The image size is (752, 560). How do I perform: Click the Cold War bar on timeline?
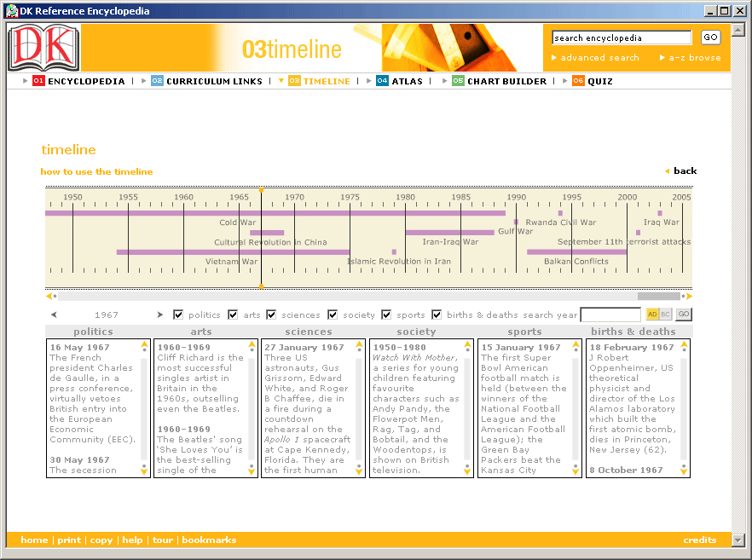275,213
